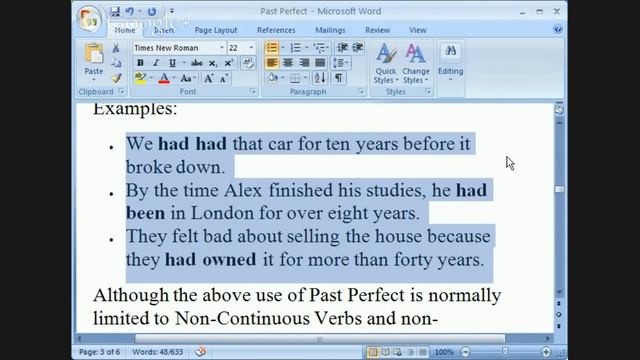Apply the red font color swatch

point(164,78)
